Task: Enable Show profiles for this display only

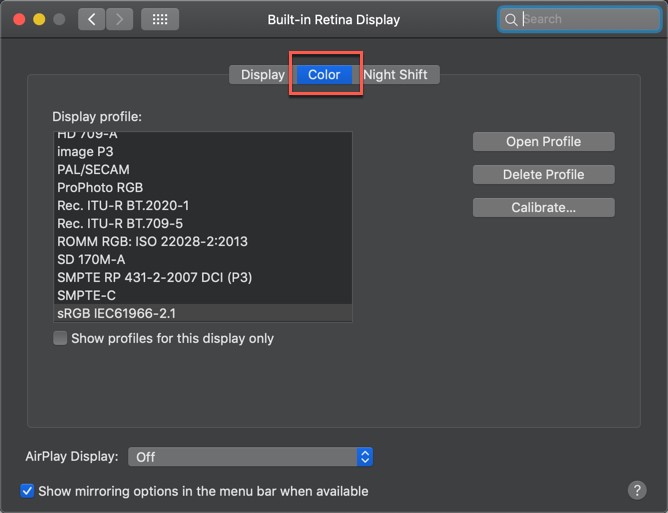Action: coord(60,338)
